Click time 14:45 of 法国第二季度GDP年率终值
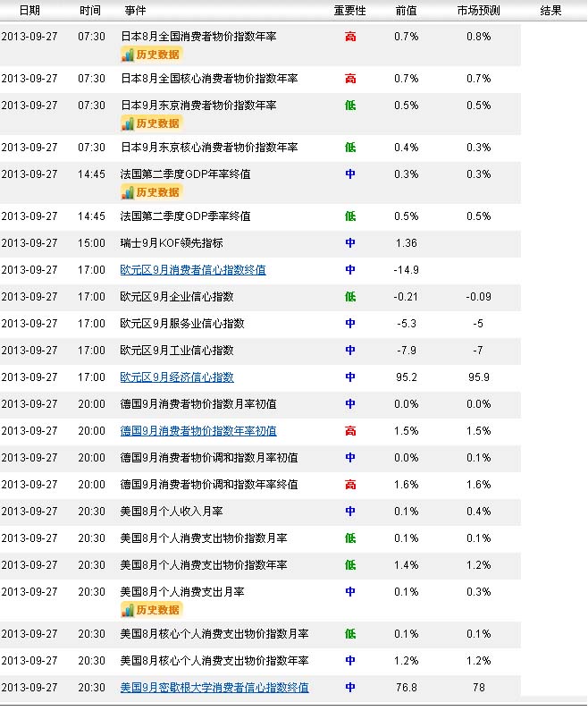 [x=91, y=174]
